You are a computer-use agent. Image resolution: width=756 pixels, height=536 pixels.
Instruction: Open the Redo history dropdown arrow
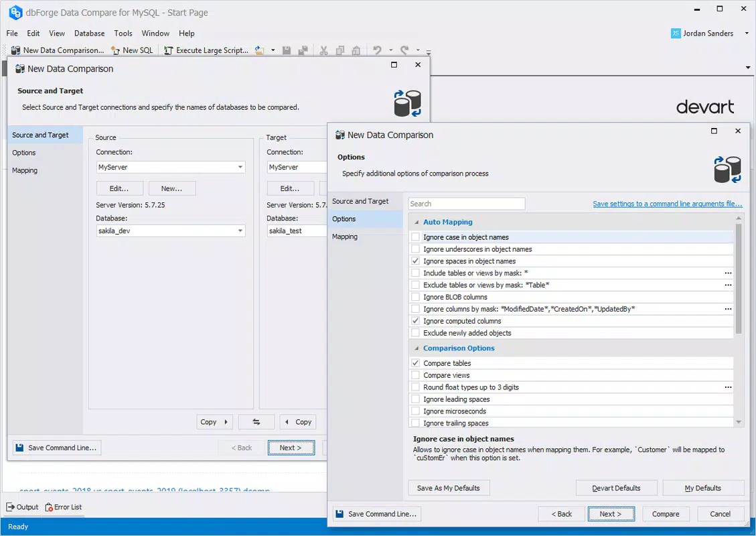pyautogui.click(x=418, y=50)
